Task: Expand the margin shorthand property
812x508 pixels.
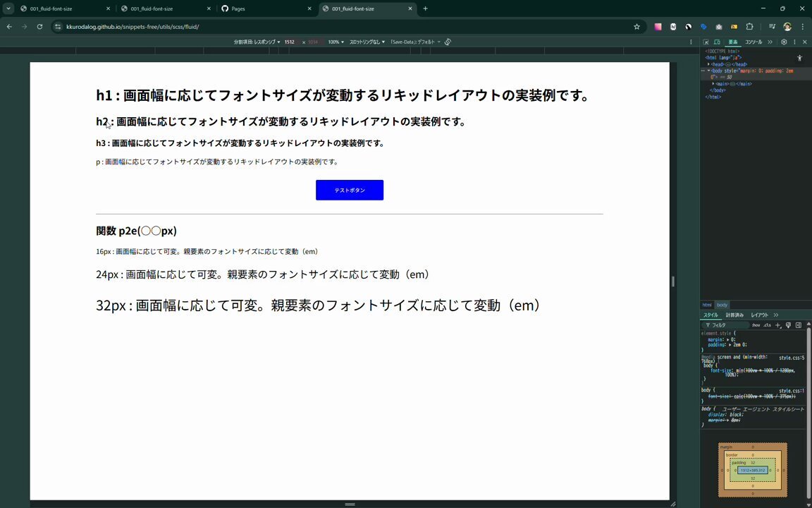Action: 727,339
